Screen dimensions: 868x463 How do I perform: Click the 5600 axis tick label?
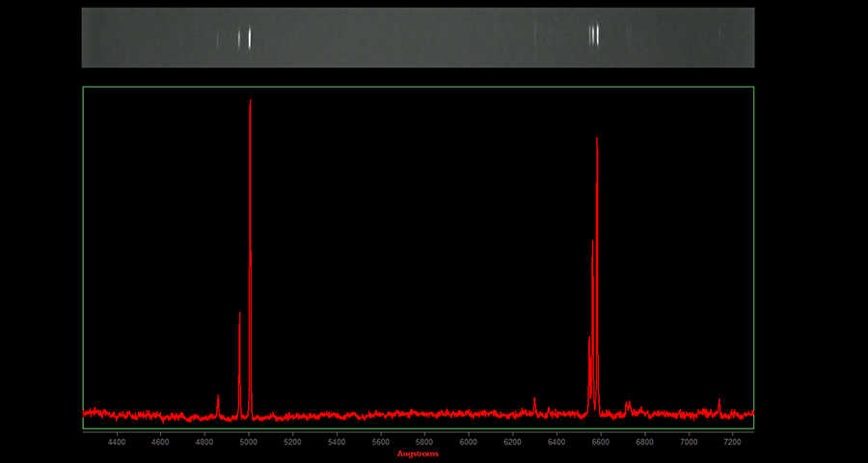(x=380, y=442)
